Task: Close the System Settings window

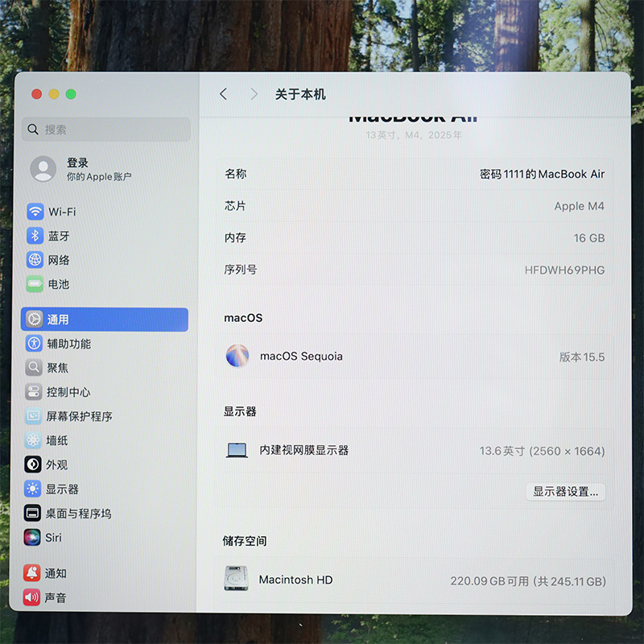Action: click(x=36, y=94)
